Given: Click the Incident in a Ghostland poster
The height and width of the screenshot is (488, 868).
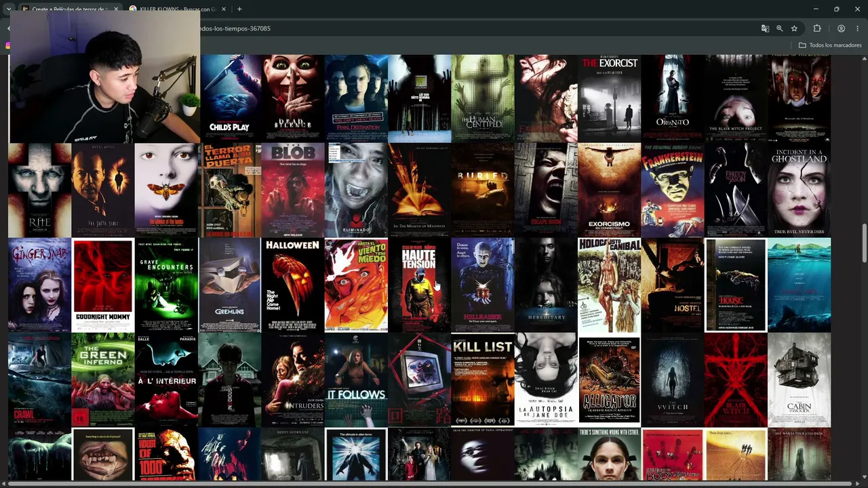Looking at the screenshot, I should (x=800, y=190).
